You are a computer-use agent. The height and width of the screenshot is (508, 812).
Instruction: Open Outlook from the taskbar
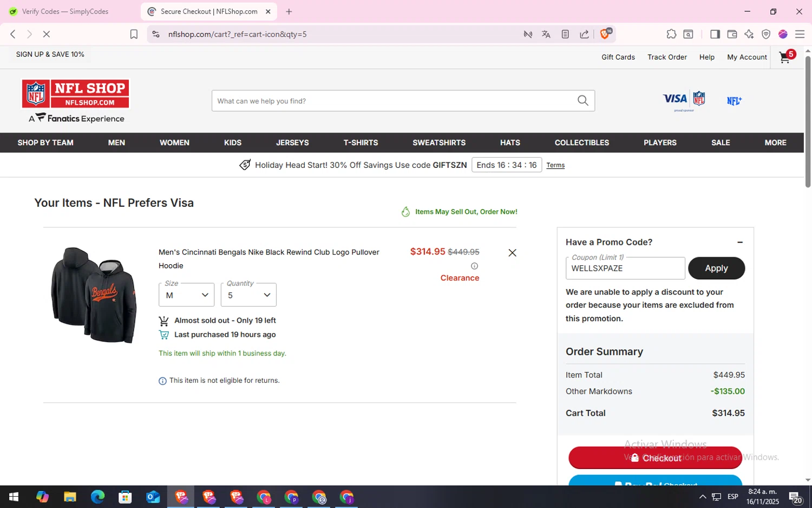[153, 497]
